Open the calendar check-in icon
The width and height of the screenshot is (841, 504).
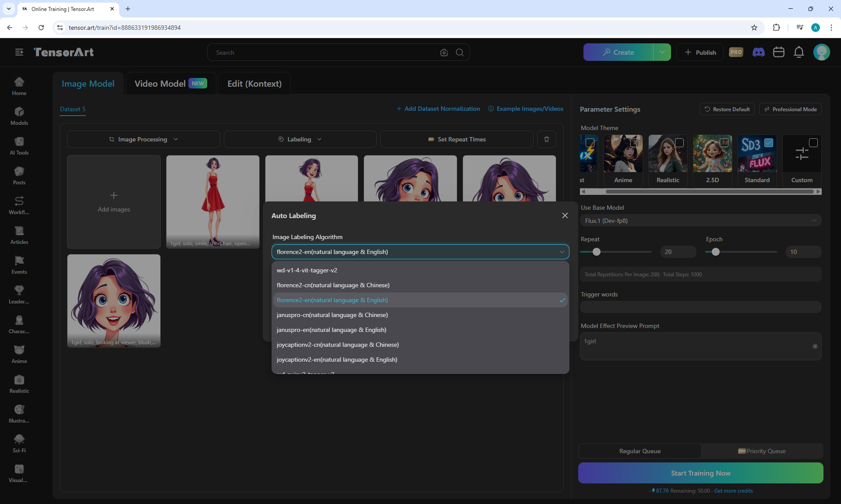coord(778,53)
